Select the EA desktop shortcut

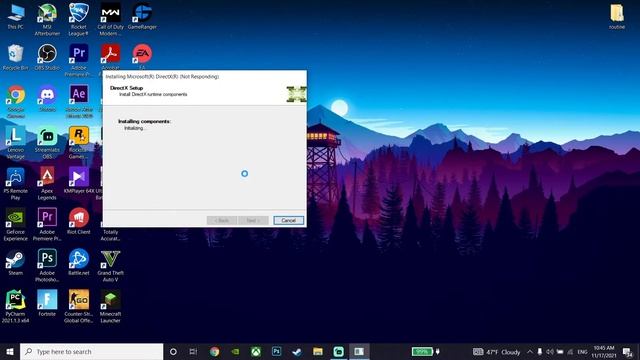(142, 57)
